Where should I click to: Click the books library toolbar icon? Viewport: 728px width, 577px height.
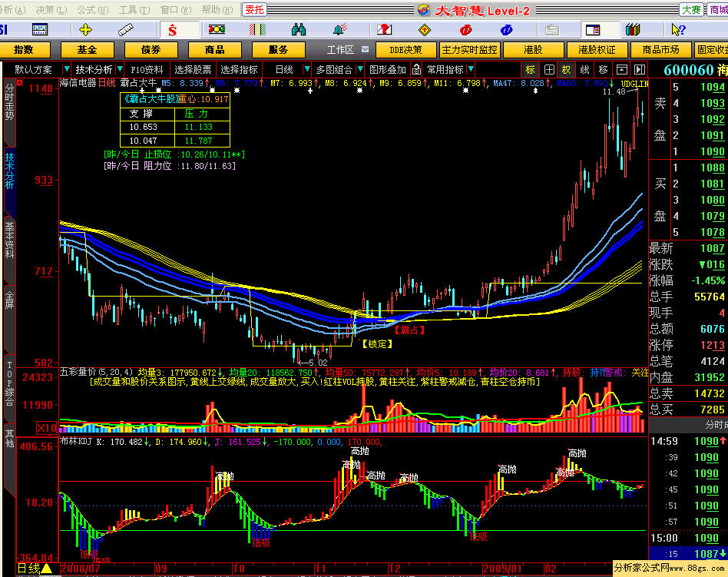(632, 30)
